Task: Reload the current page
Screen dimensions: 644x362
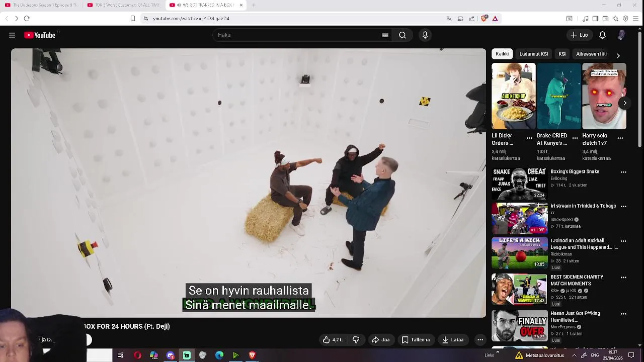Action: coord(27,19)
